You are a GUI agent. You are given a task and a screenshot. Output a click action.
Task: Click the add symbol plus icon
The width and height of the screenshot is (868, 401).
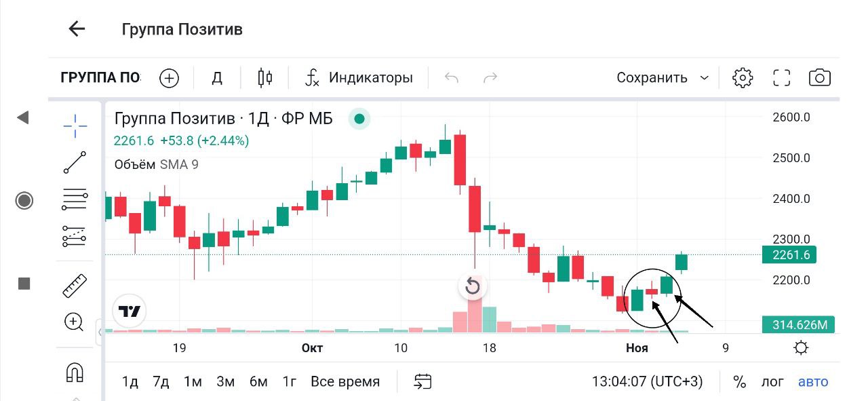click(x=169, y=78)
